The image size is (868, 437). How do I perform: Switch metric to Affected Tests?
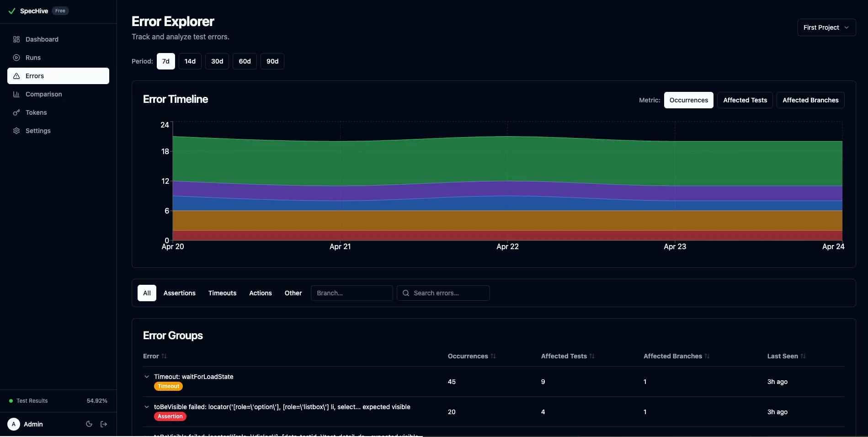click(745, 100)
